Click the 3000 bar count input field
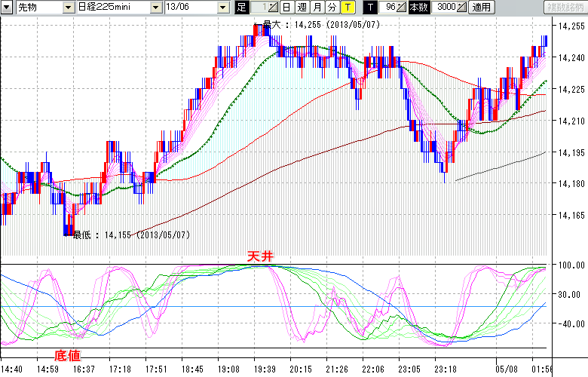This screenshot has height=377, width=588. point(444,8)
